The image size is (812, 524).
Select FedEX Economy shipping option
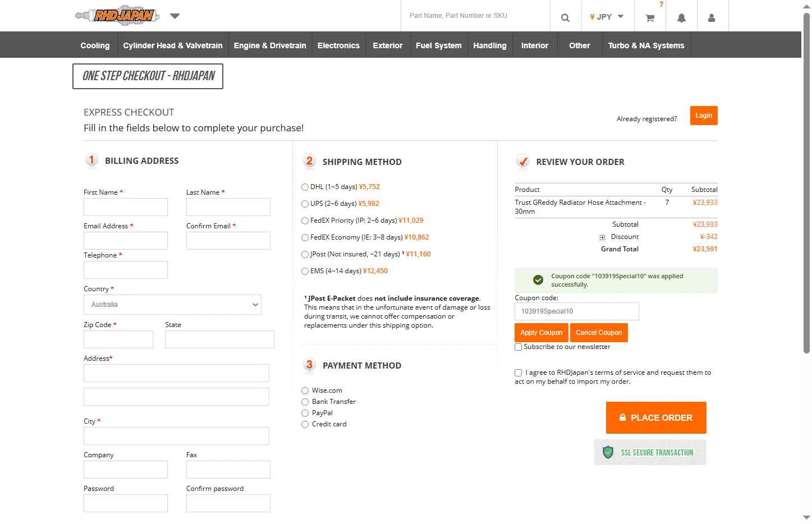pos(305,237)
